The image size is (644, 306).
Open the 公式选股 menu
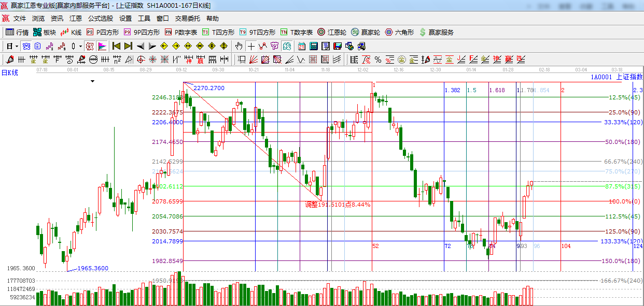point(100,19)
